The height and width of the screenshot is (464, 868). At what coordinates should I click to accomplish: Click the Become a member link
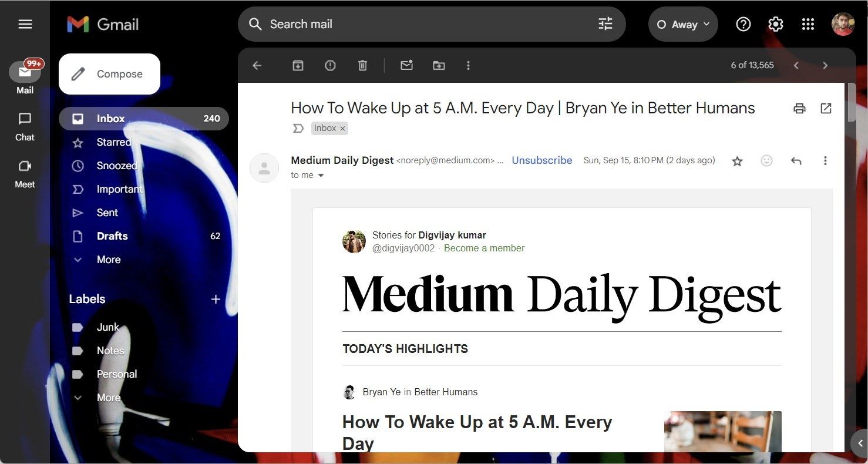pyautogui.click(x=485, y=248)
